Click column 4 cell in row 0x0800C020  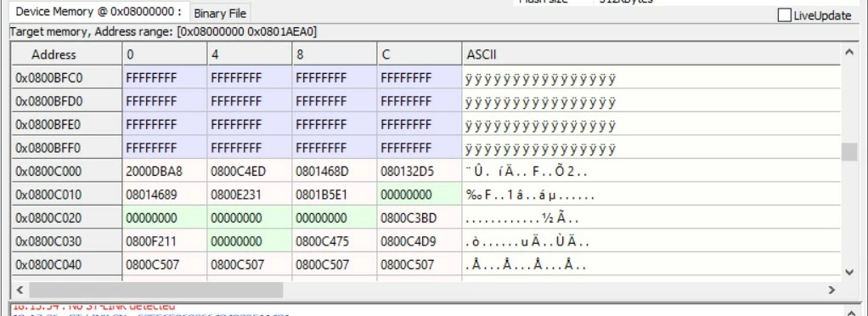[250, 218]
